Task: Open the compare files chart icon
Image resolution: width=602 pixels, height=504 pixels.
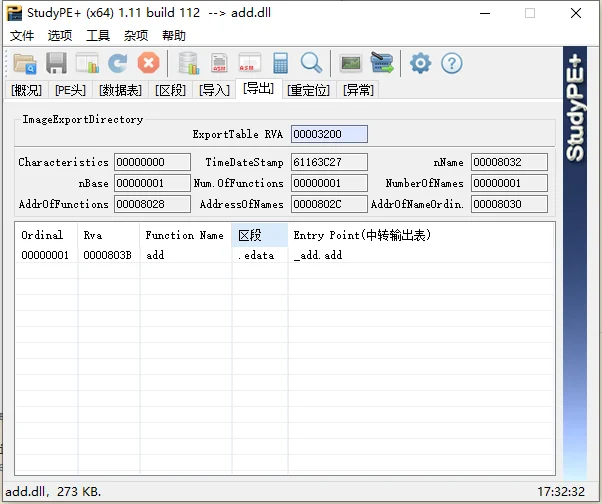Action: coord(88,63)
